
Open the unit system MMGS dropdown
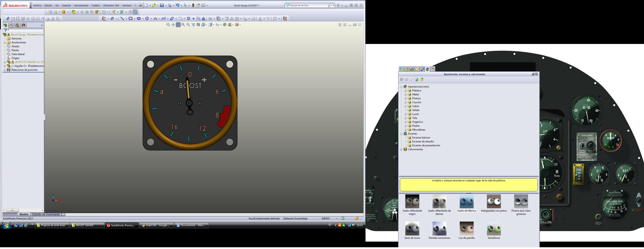337,219
